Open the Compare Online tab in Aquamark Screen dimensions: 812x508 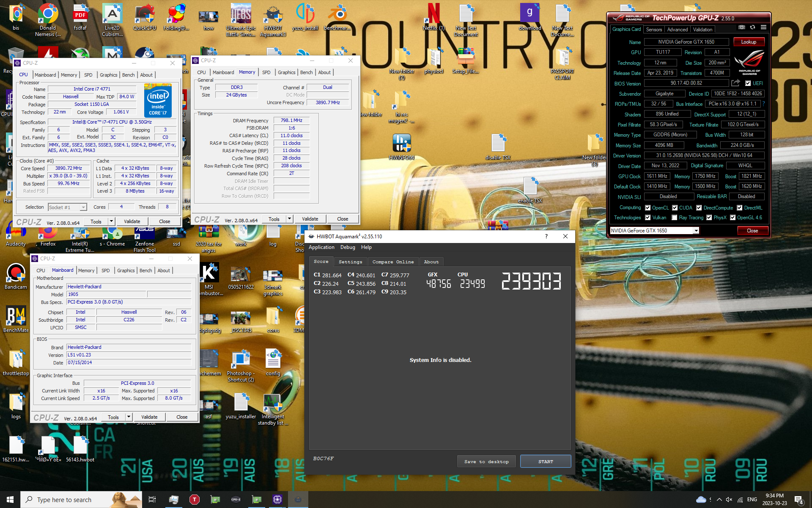pyautogui.click(x=393, y=262)
